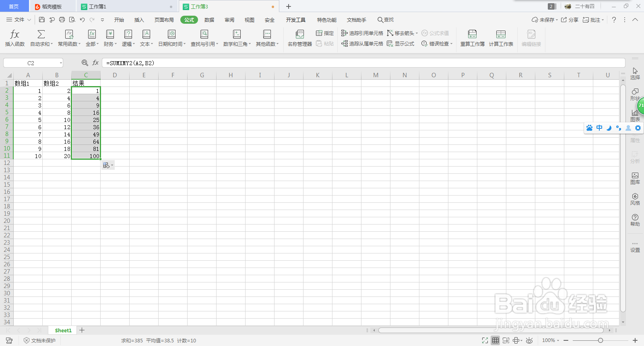Expand the Name Box dropdown arrow

pyautogui.click(x=61, y=63)
